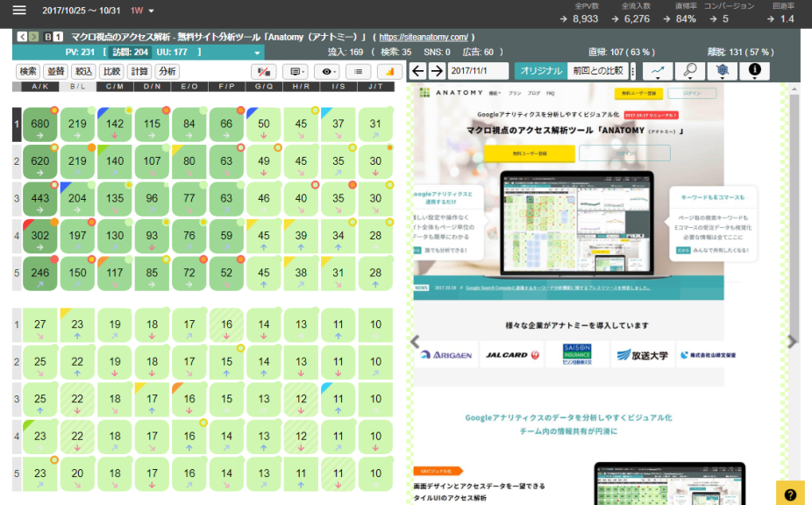812x505 pixels.
Task: Click the 直帰: 107 ( 63 % ) stat
Action: pos(622,53)
